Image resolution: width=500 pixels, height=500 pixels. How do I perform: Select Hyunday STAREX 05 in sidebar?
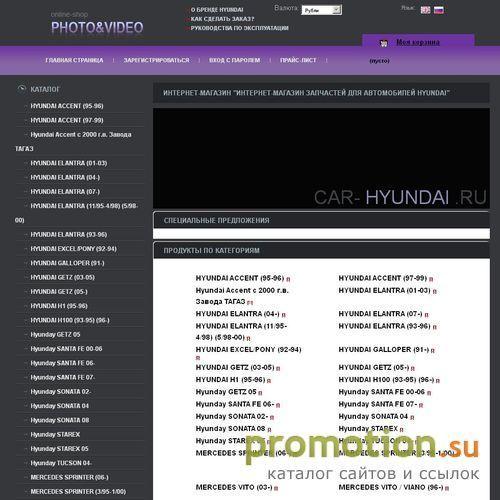click(x=59, y=449)
